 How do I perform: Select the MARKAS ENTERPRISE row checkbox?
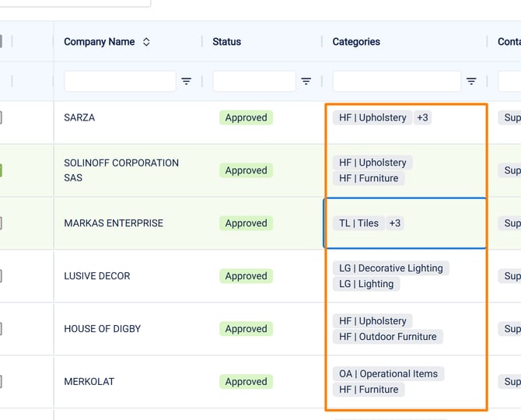[1, 223]
